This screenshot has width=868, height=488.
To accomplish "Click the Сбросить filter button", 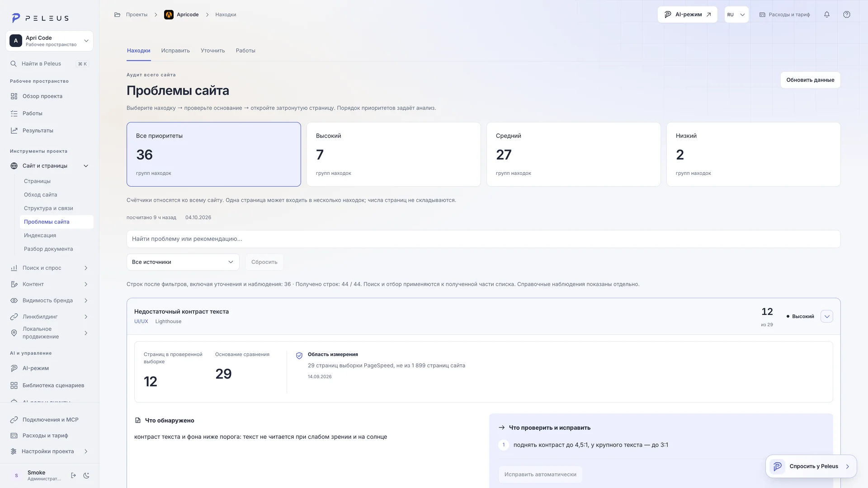I will (x=264, y=262).
